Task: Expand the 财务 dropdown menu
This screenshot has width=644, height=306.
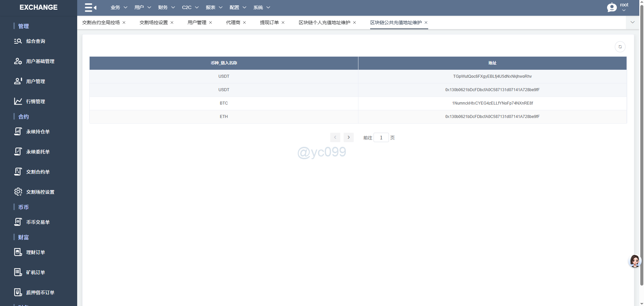Action: pos(166,7)
